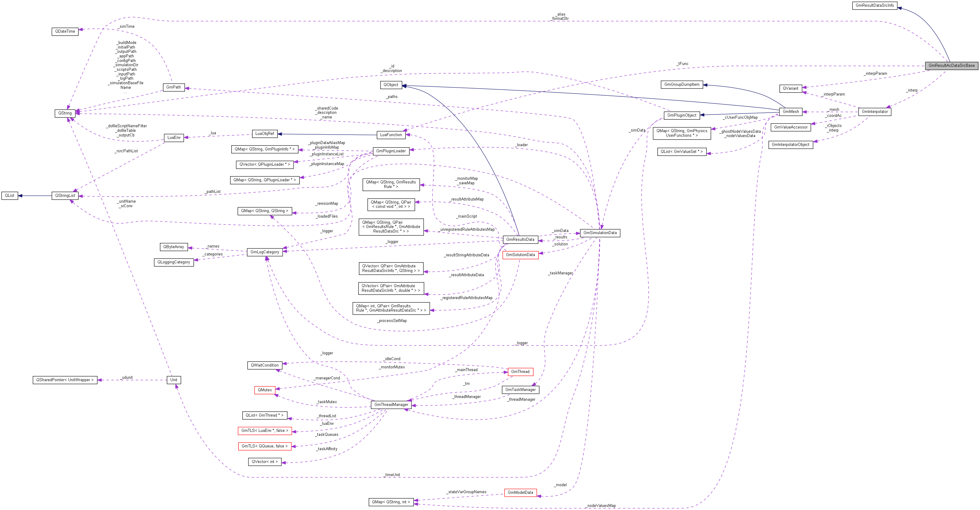Select the GmValueAccessor node

(x=790, y=127)
